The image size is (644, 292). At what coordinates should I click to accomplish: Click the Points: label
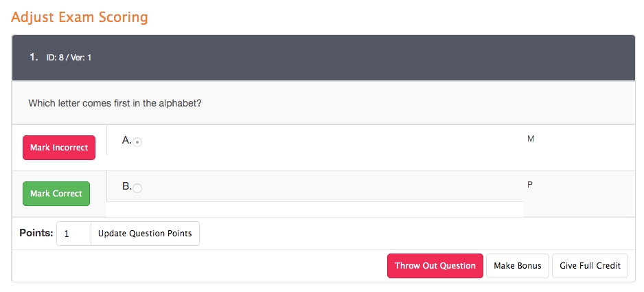[x=36, y=233]
